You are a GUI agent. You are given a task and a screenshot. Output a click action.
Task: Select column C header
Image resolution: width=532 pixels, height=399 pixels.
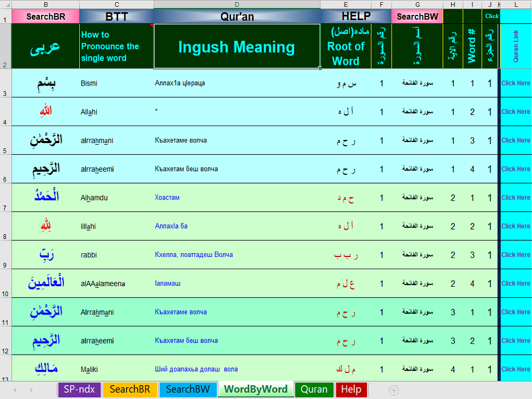pyautogui.click(x=117, y=5)
